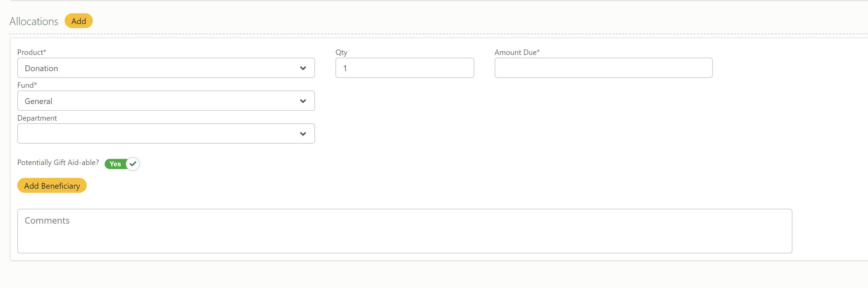Click the Amount Due input field
This screenshot has height=288, width=868.
point(603,68)
